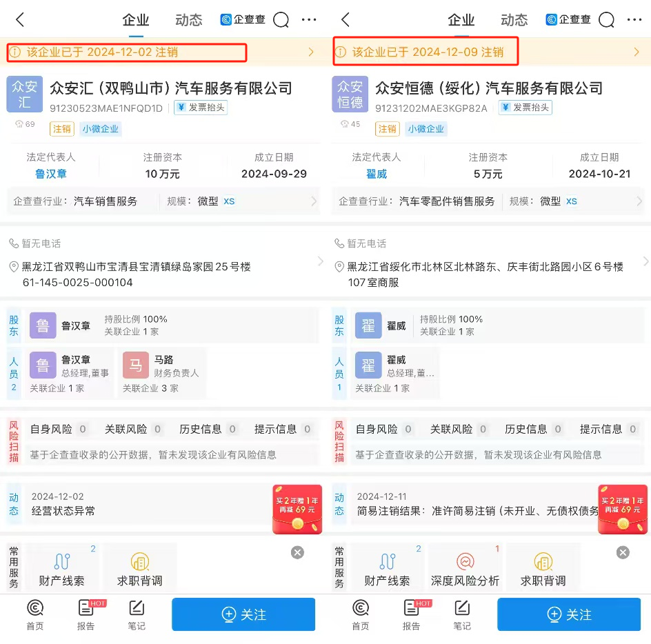The image size is (651, 644).
Task: Follow 众安恒德 with 关注 button
Action: (569, 614)
